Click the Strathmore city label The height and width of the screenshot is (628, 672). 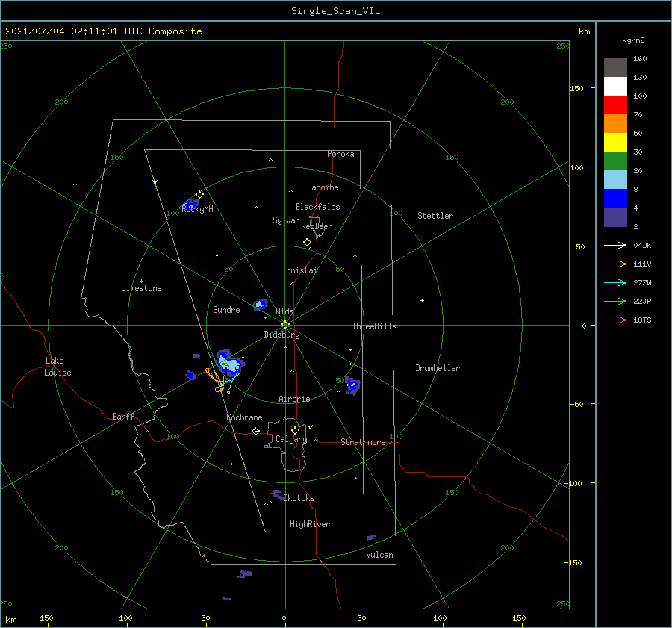tap(363, 442)
